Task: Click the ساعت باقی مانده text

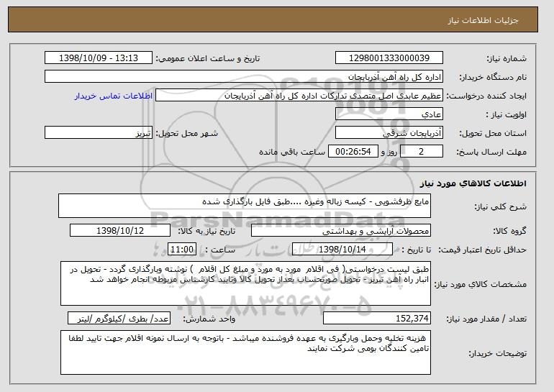Action: point(292,152)
